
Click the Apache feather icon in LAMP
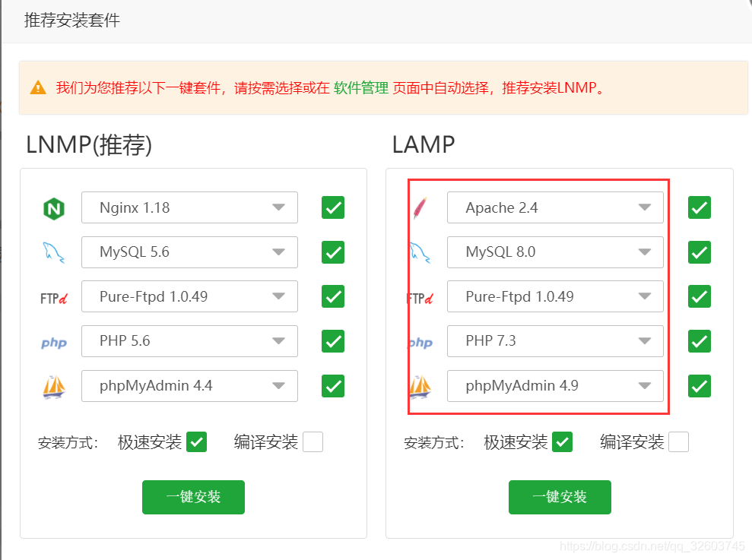click(420, 207)
